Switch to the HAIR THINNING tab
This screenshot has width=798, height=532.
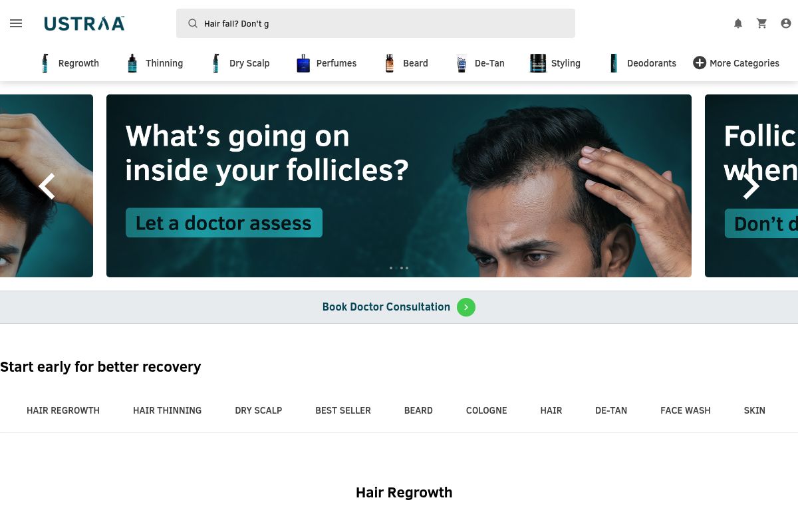pyautogui.click(x=167, y=410)
